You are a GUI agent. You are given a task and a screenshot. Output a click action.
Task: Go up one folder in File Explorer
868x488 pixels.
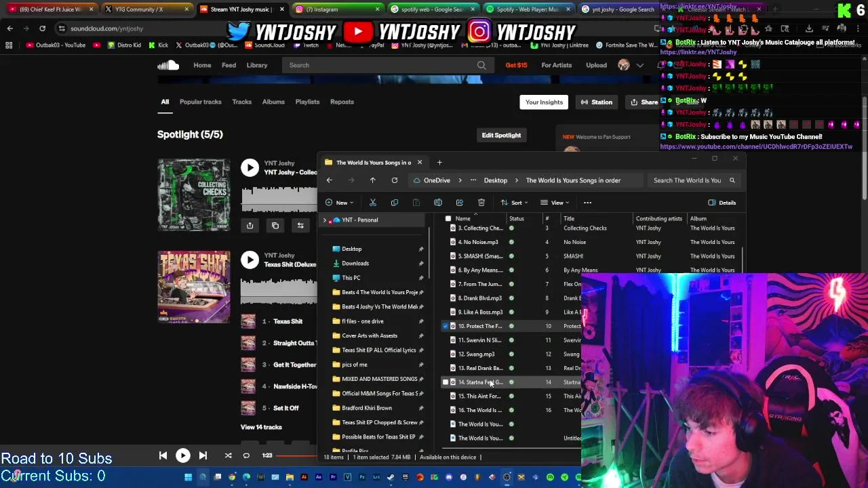(372, 180)
